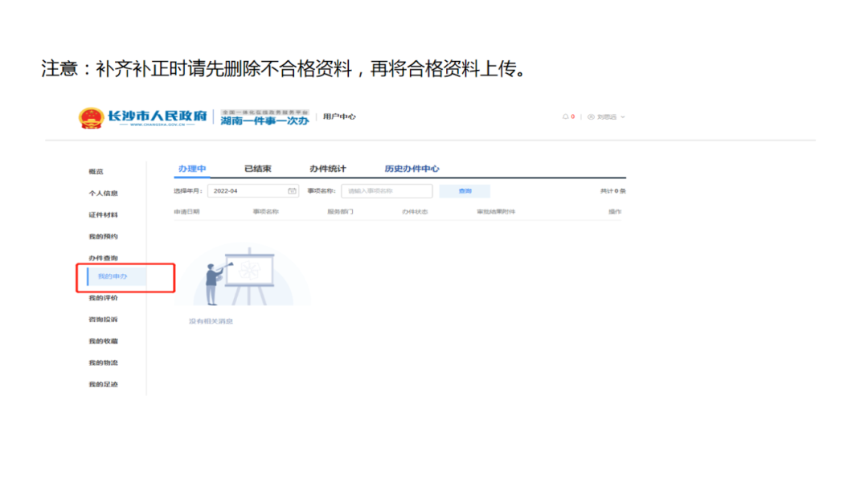868x490 pixels.
Task: Click the notification bell icon
Action: (x=566, y=117)
